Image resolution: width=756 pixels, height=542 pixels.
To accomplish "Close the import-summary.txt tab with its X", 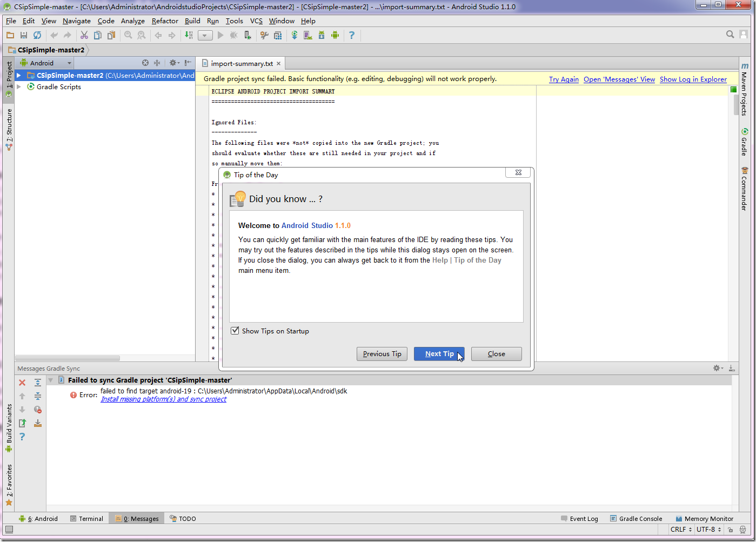I will coord(279,64).
